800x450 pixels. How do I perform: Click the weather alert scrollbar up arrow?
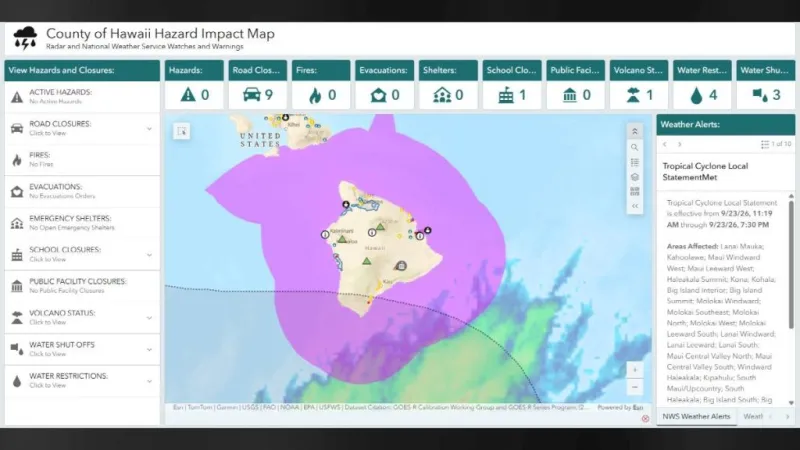pos(791,196)
